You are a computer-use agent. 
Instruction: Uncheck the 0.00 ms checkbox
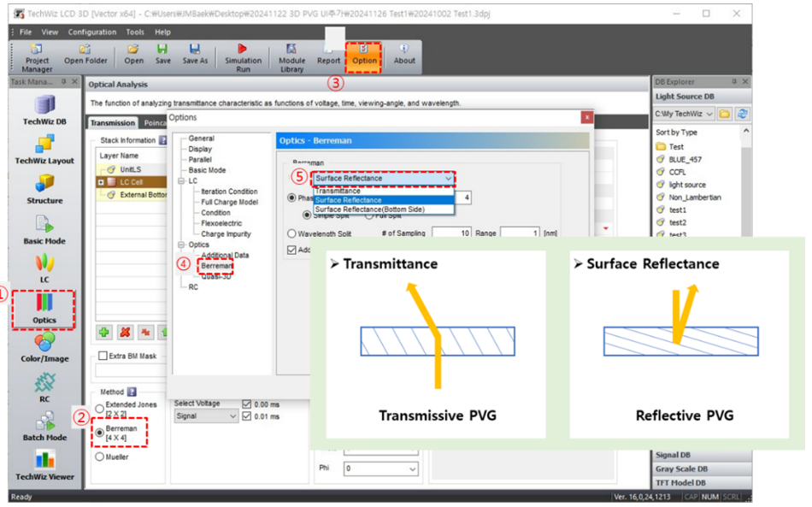click(x=247, y=404)
